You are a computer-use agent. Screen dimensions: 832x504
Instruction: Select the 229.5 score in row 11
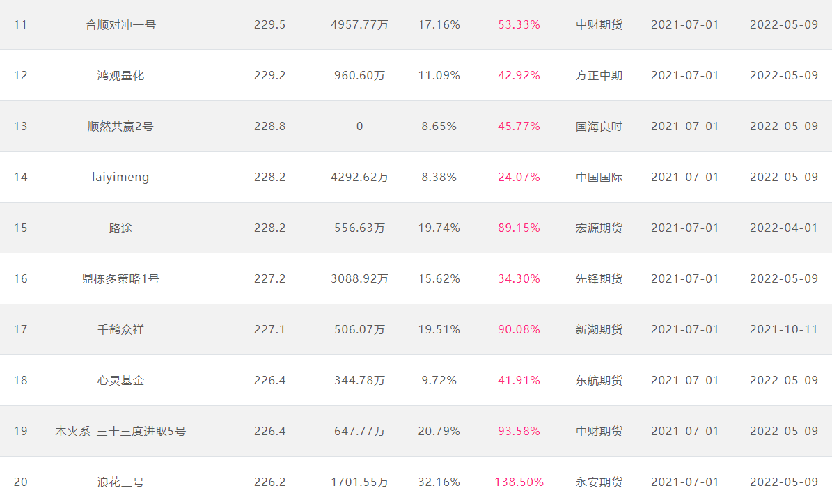(269, 25)
